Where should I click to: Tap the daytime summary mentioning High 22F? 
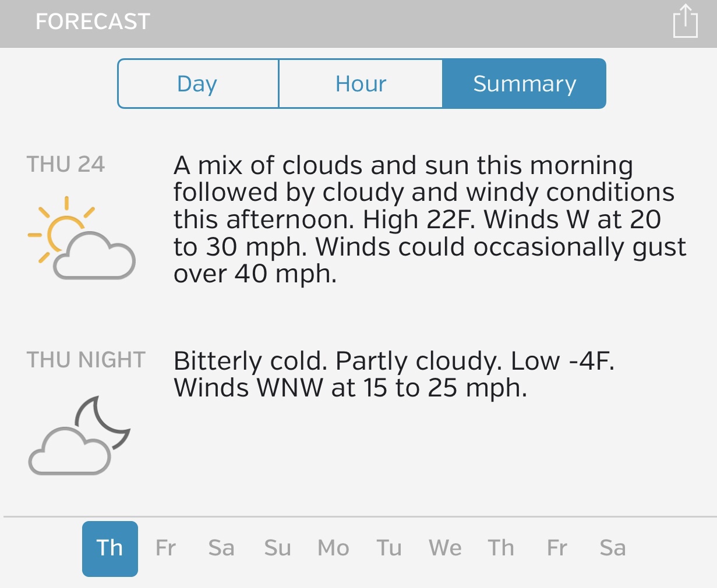point(429,219)
